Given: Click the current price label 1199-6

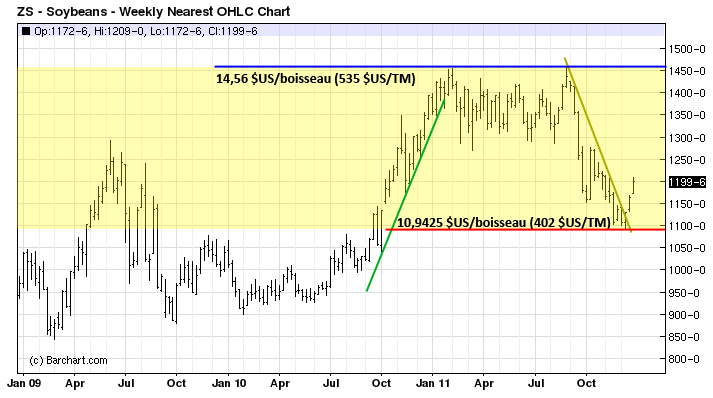Looking at the screenshot, I should pyautogui.click(x=687, y=182).
